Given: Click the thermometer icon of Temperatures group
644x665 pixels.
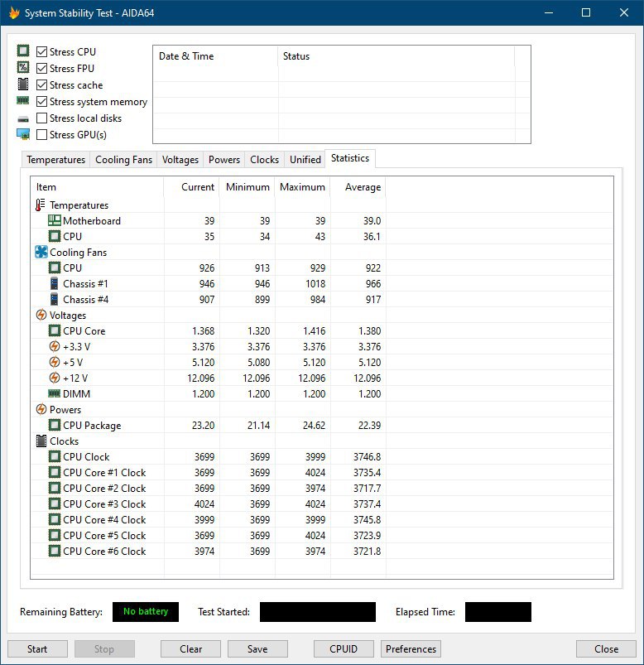Looking at the screenshot, I should coord(41,205).
